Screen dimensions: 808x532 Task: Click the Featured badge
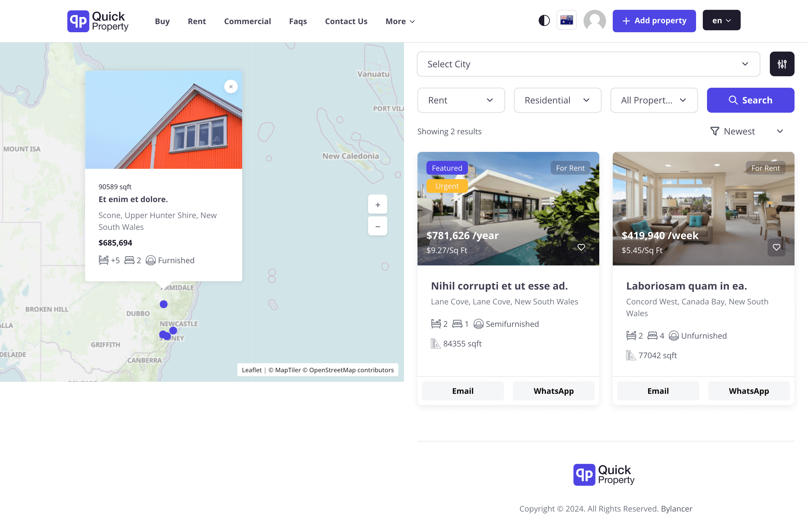click(x=447, y=168)
